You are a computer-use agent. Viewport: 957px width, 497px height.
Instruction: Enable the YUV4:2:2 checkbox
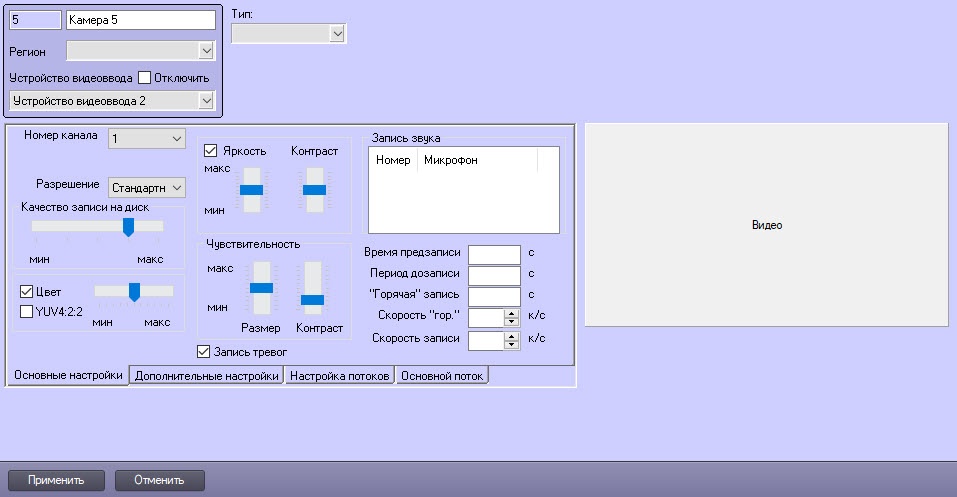coord(27,311)
